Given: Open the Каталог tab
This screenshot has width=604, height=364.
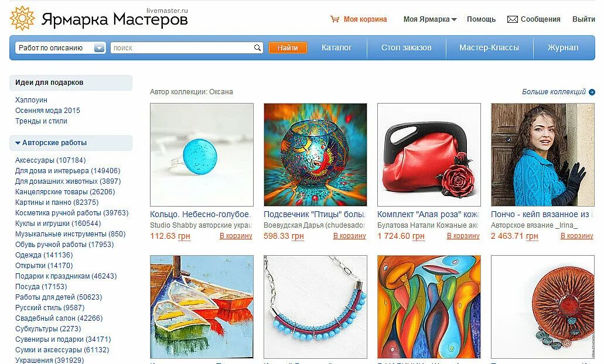Looking at the screenshot, I should (x=337, y=48).
